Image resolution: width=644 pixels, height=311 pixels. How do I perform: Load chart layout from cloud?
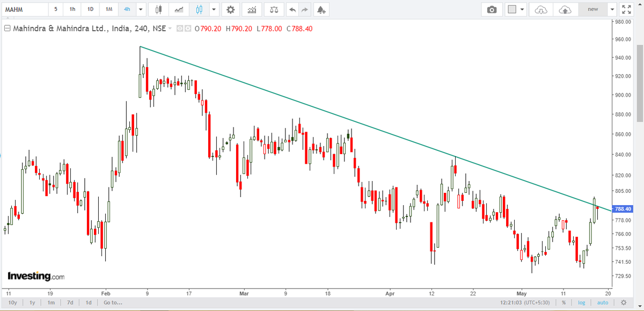541,10
